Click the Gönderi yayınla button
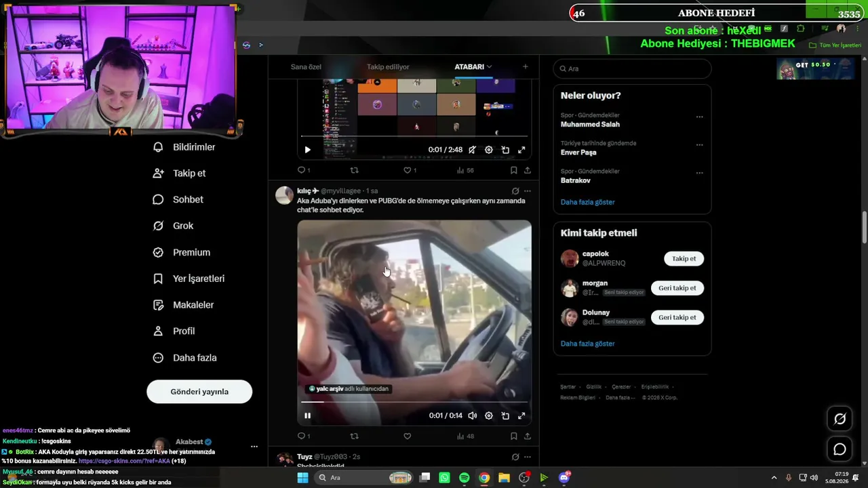The image size is (868, 488). click(199, 392)
